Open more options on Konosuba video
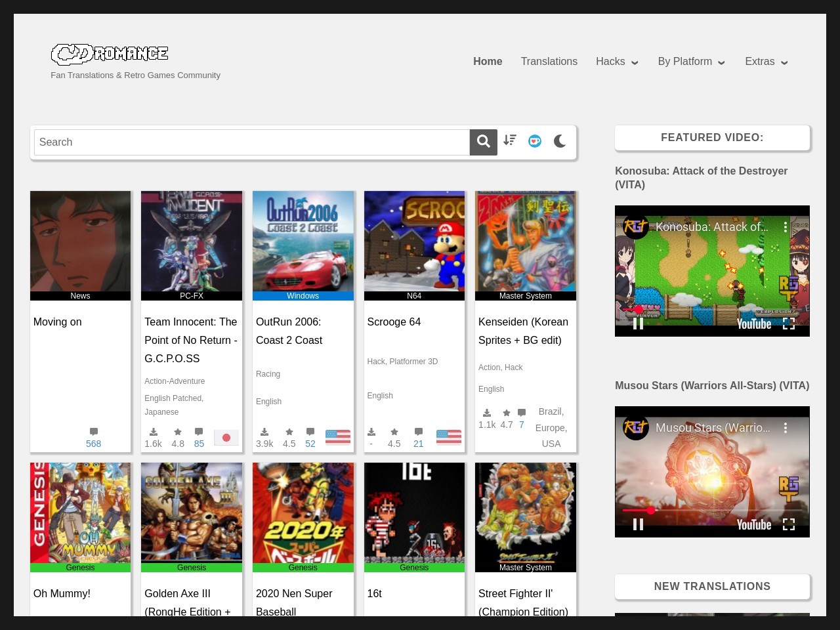 point(785,227)
